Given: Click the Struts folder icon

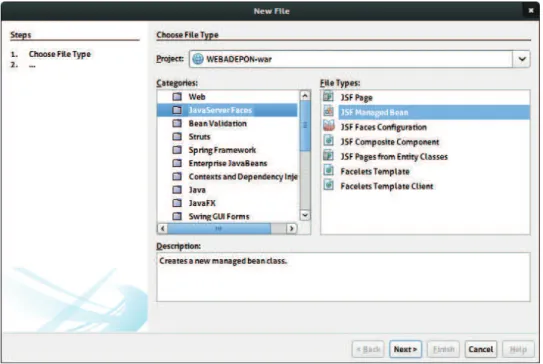Looking at the screenshot, I should (x=177, y=136).
